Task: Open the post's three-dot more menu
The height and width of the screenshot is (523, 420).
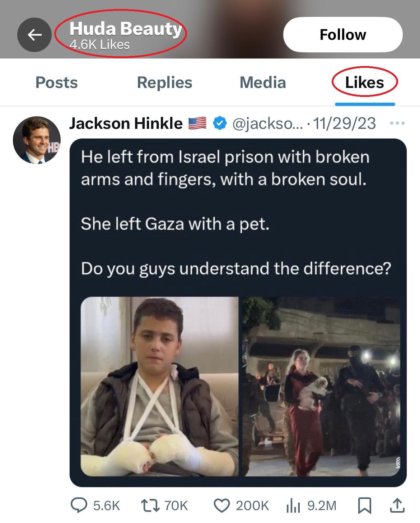Action: [x=397, y=123]
